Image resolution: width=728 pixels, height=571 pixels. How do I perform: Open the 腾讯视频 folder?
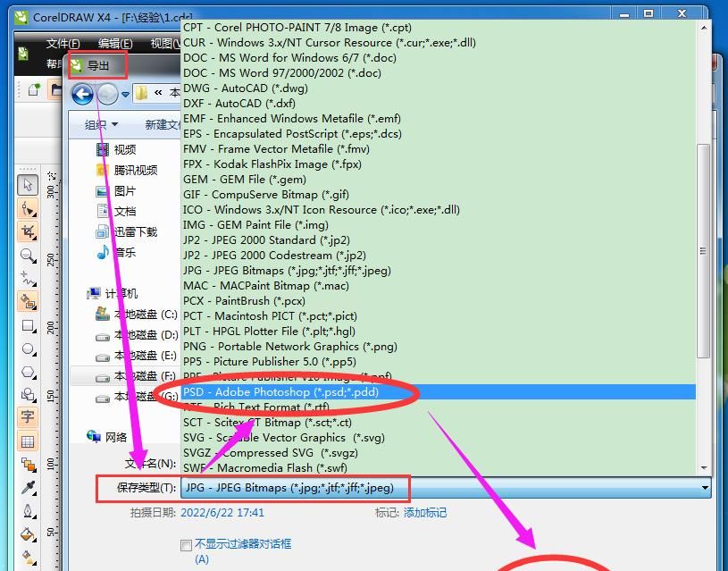(126, 170)
